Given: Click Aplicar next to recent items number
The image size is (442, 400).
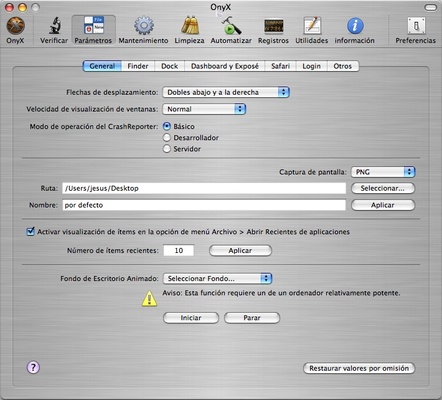Looking at the screenshot, I should pyautogui.click(x=240, y=250).
